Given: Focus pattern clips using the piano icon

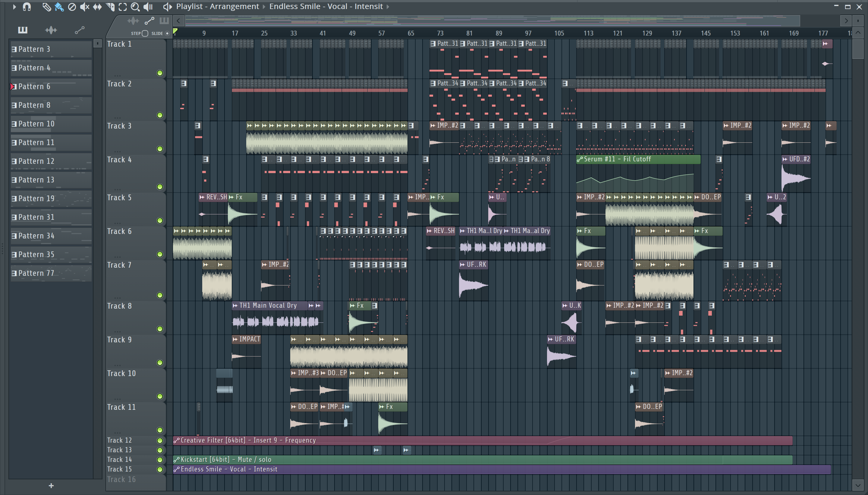Looking at the screenshot, I should pos(164,21).
